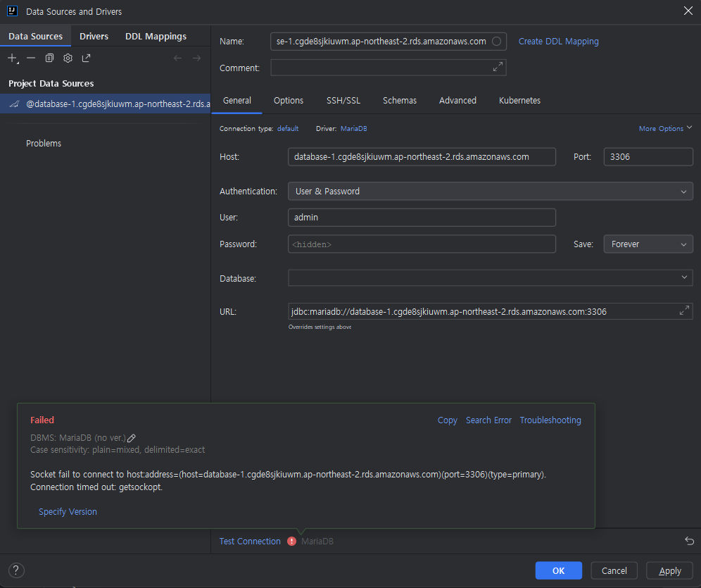
Task: Open help with question mark icon
Action: click(x=16, y=570)
